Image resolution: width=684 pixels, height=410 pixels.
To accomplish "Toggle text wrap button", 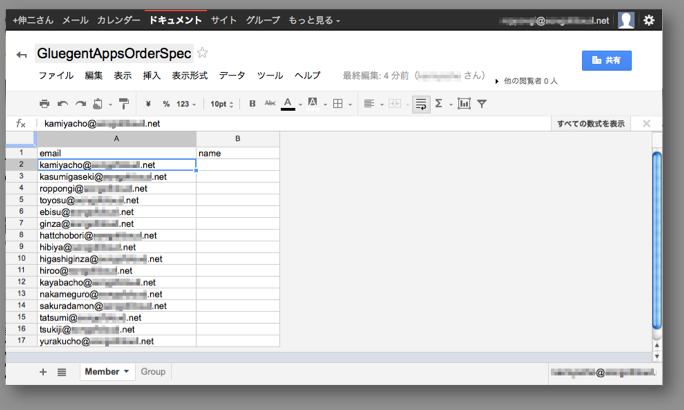I will 421,103.
